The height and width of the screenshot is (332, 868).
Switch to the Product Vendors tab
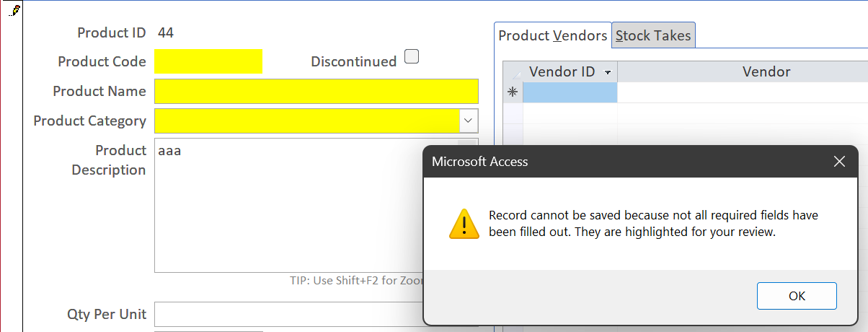553,35
